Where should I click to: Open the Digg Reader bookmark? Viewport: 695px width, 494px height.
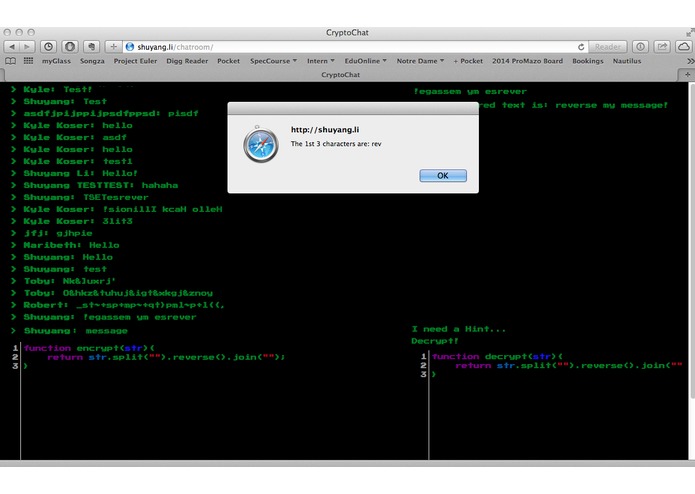point(187,61)
